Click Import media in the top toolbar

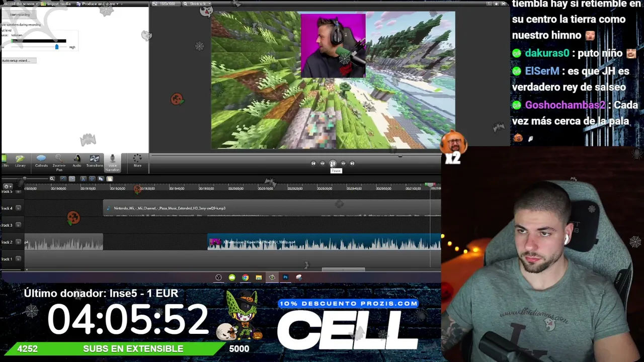pos(56,4)
